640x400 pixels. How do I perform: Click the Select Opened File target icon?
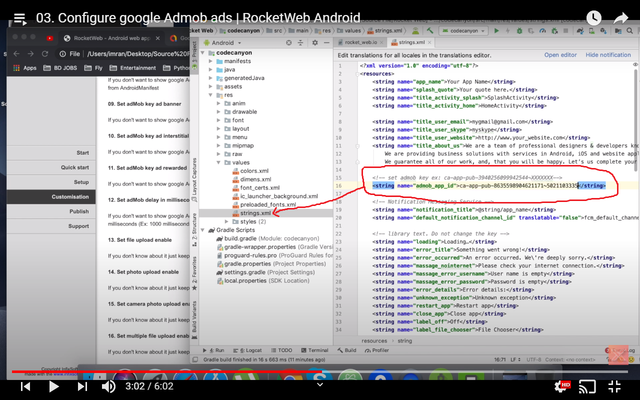coord(289,42)
